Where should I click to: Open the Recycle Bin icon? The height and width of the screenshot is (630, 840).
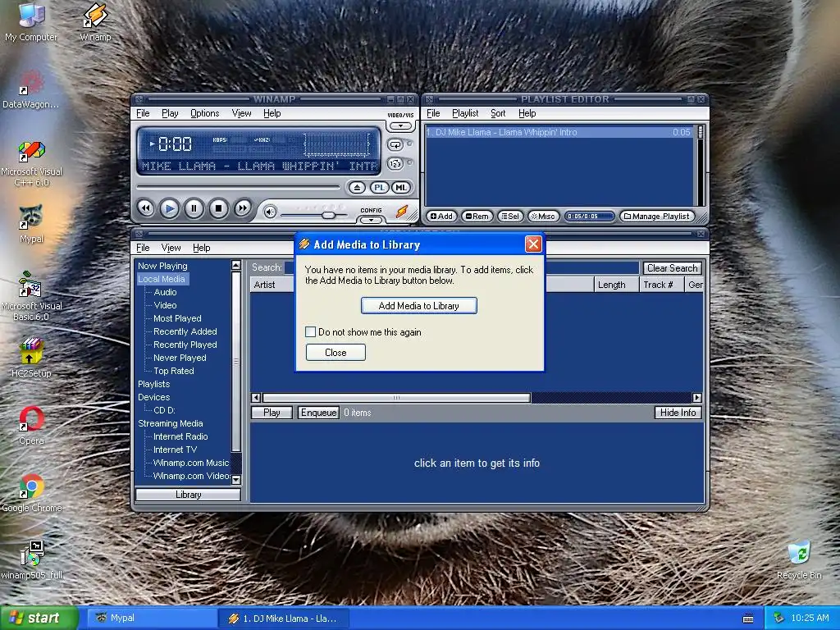point(799,559)
